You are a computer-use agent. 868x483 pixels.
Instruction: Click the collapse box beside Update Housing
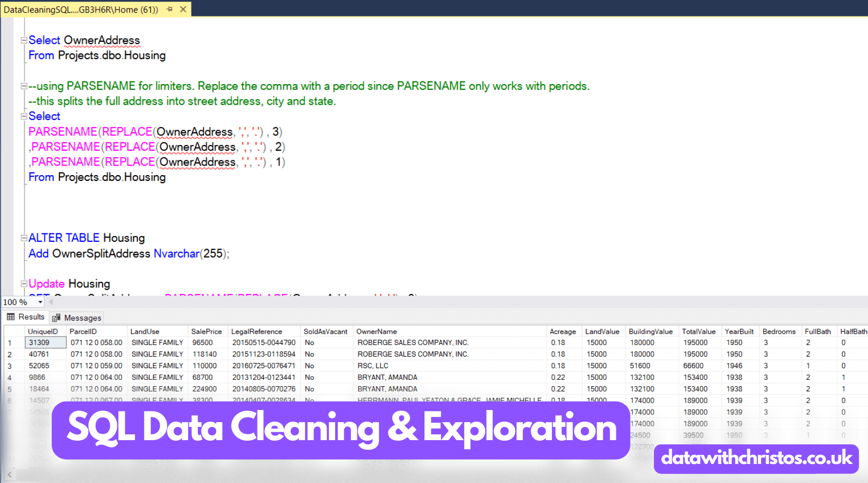[23, 284]
